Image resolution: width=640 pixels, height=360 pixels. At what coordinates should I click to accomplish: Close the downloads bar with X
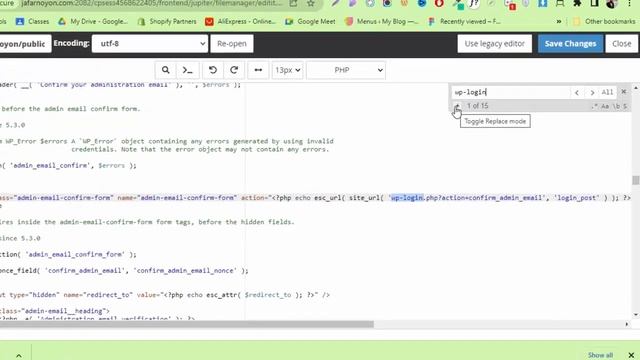[x=631, y=355]
